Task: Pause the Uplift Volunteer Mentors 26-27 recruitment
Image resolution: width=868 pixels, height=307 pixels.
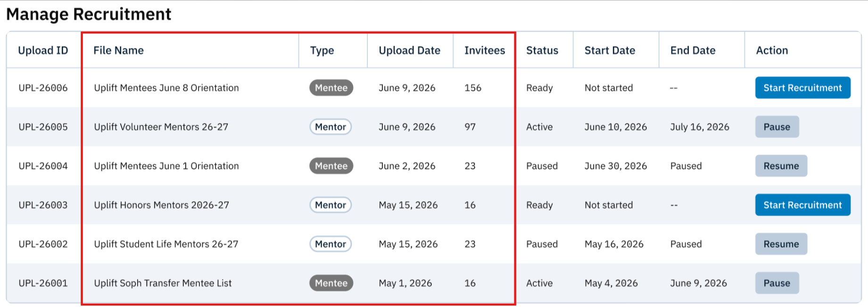Action: [777, 127]
